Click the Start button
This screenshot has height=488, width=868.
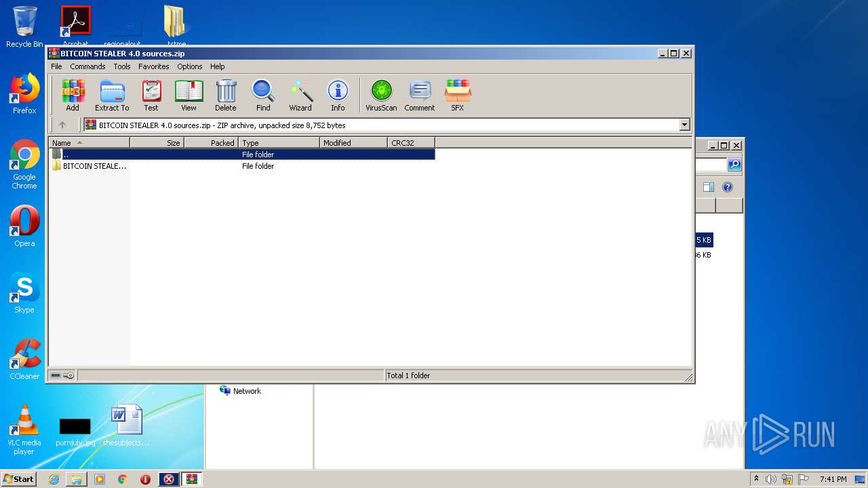click(18, 479)
